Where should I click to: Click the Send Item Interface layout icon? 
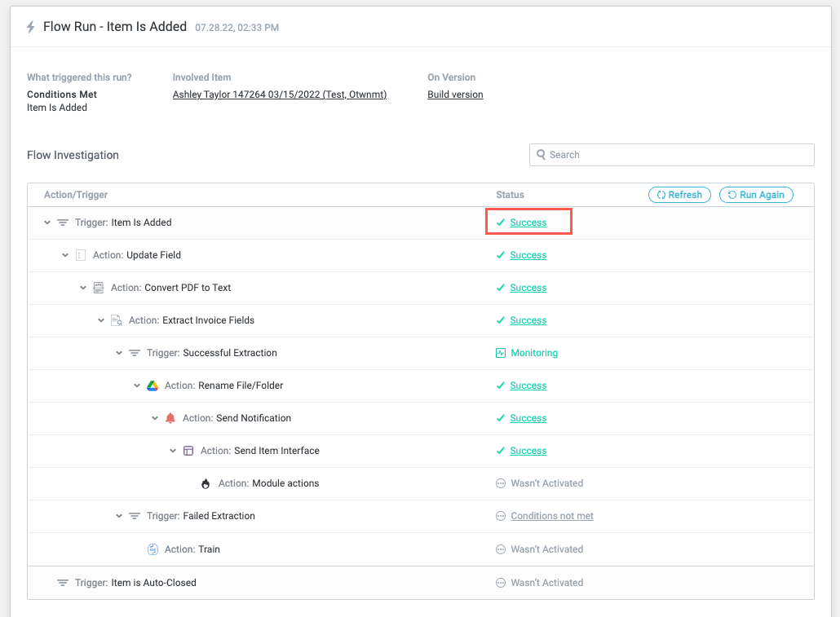click(x=188, y=451)
